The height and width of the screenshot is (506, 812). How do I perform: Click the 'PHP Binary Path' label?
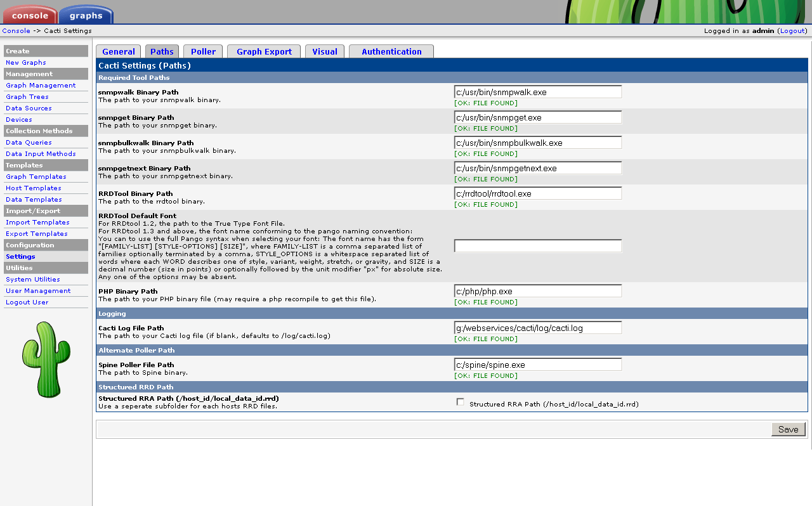pyautogui.click(x=128, y=292)
